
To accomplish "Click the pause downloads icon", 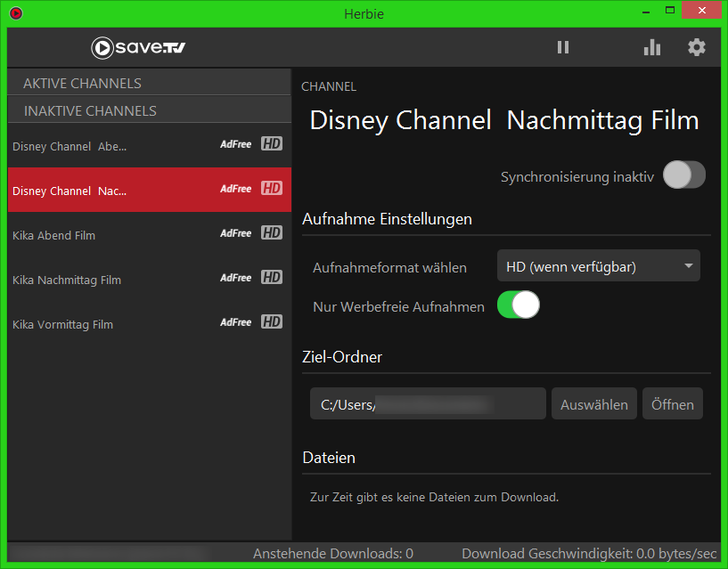I will [562, 47].
